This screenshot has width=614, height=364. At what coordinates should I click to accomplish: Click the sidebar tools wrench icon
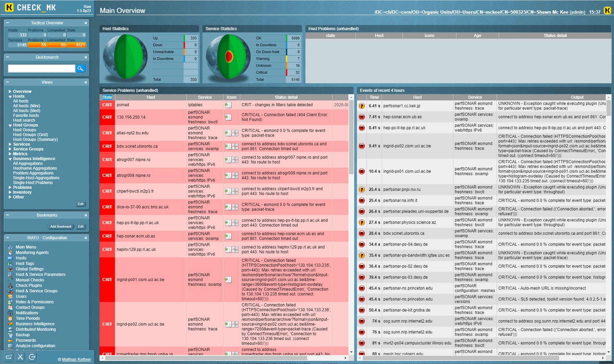click(21, 357)
